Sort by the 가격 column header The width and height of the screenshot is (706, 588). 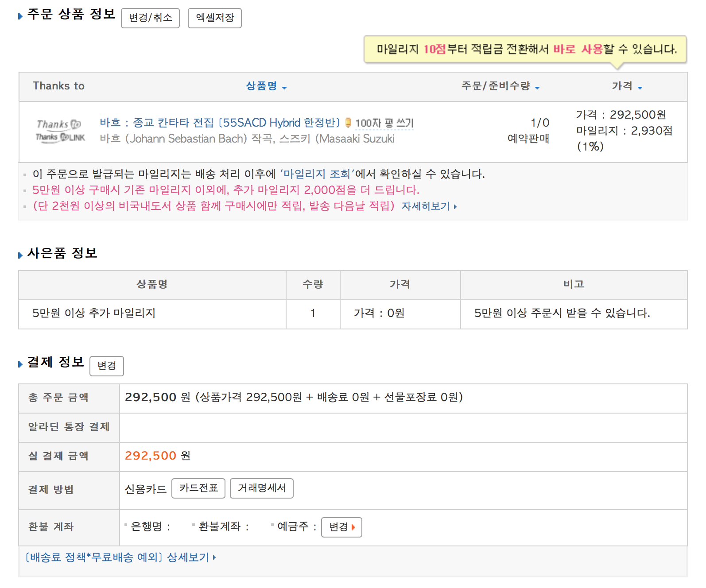[x=626, y=86]
